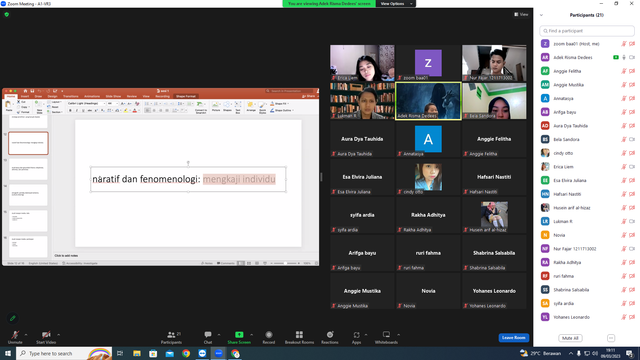Toggle microphone for Annatasya in list
The height and width of the screenshot is (360, 640).
[624, 98]
